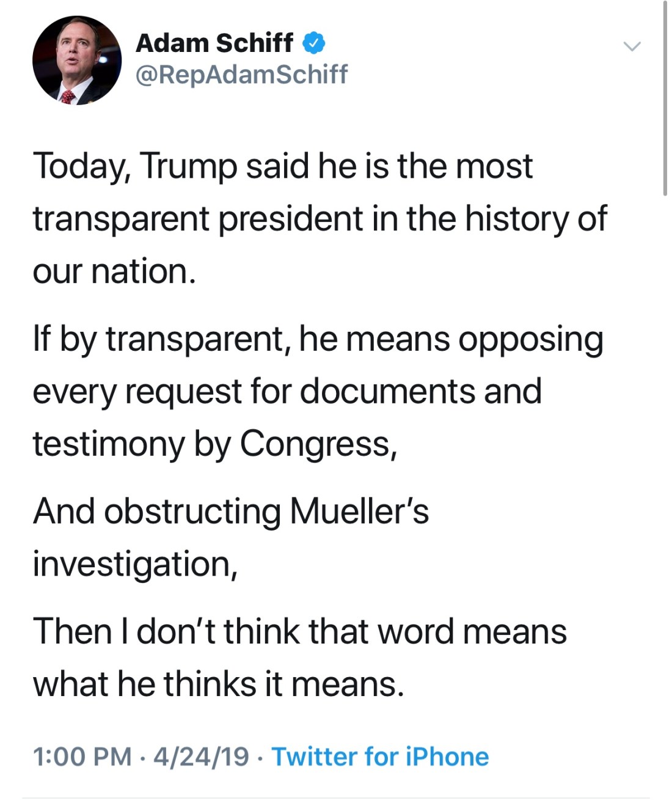The image size is (672, 800).
Task: Click the words "our nation." in the tweet
Action: point(114,271)
